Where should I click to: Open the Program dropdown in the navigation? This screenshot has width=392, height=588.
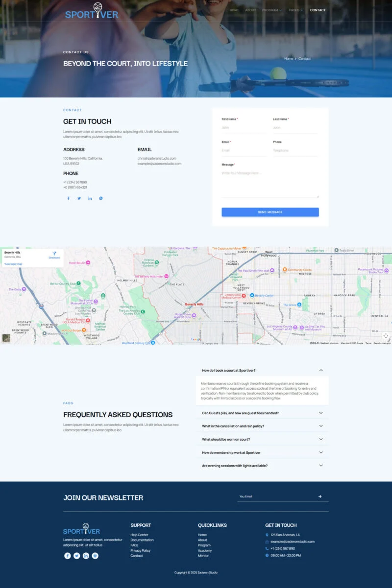point(272,10)
